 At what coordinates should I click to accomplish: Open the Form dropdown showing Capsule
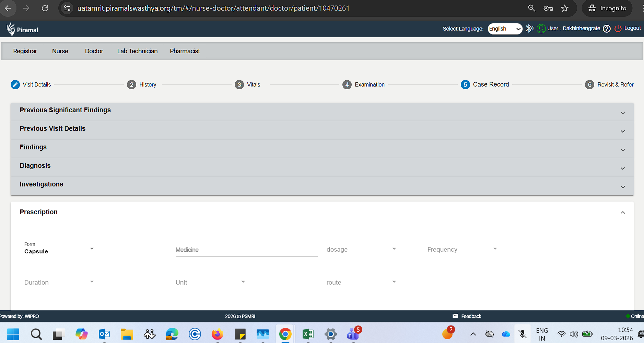[x=59, y=251]
